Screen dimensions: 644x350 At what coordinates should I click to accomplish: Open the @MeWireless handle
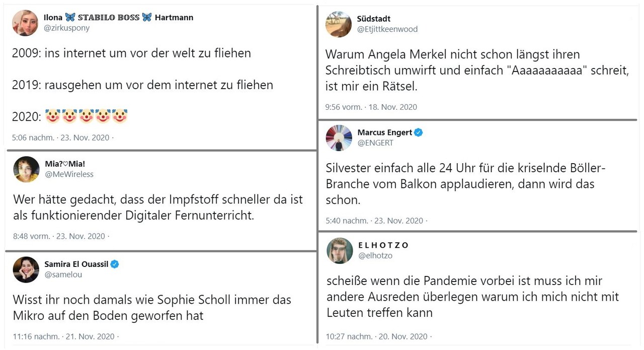pos(69,174)
